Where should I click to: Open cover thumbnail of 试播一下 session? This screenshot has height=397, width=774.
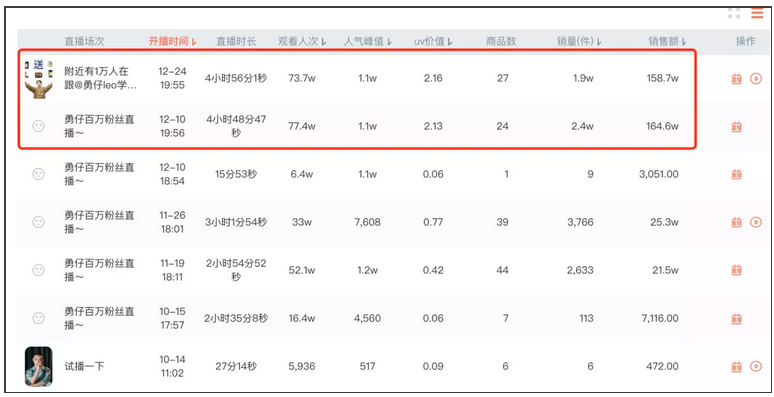tap(39, 366)
